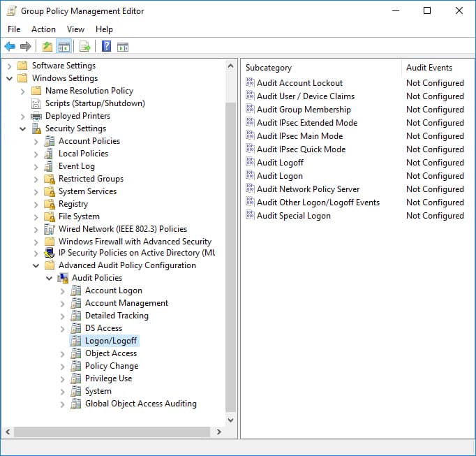Select Account Management in the tree
This screenshot has height=456, width=476.
(126, 303)
